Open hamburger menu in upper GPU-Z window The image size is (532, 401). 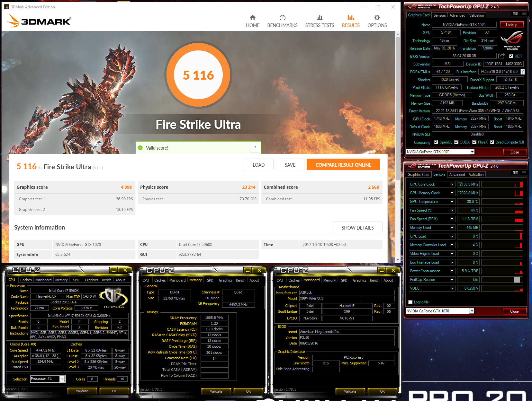tap(524, 13)
